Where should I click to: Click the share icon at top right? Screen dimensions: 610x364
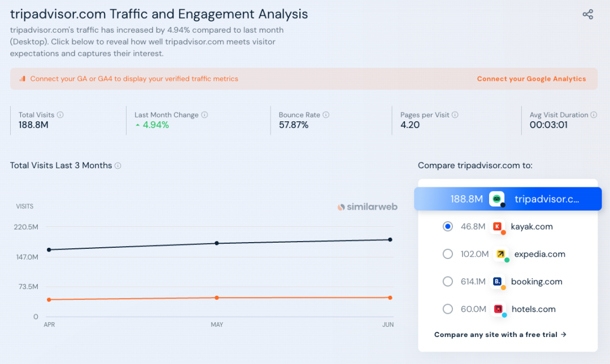588,15
